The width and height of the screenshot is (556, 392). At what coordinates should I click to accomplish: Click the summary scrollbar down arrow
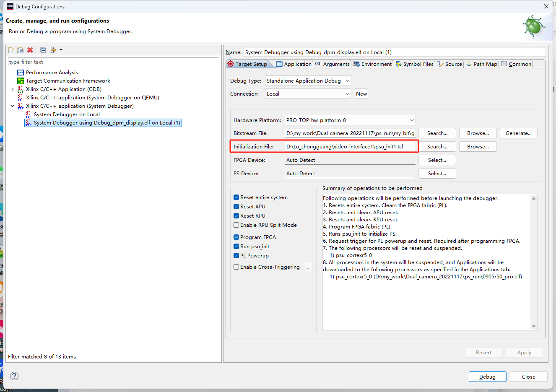tap(534, 326)
